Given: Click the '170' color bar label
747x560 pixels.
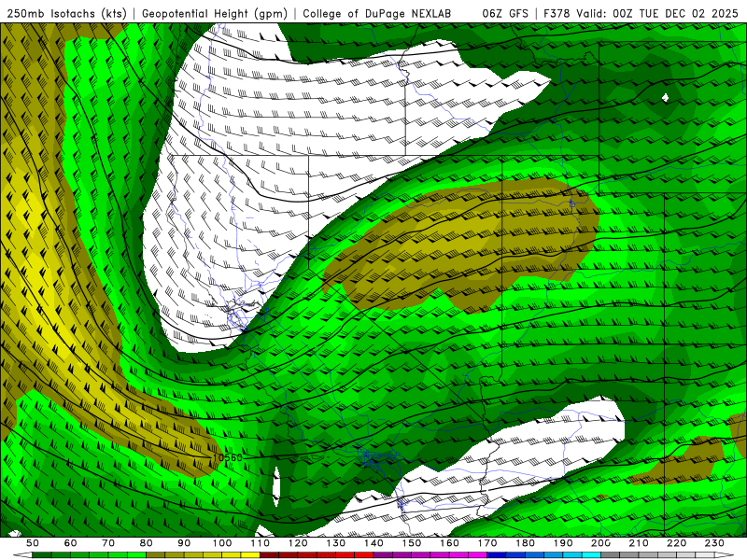Looking at the screenshot, I should (487, 543).
